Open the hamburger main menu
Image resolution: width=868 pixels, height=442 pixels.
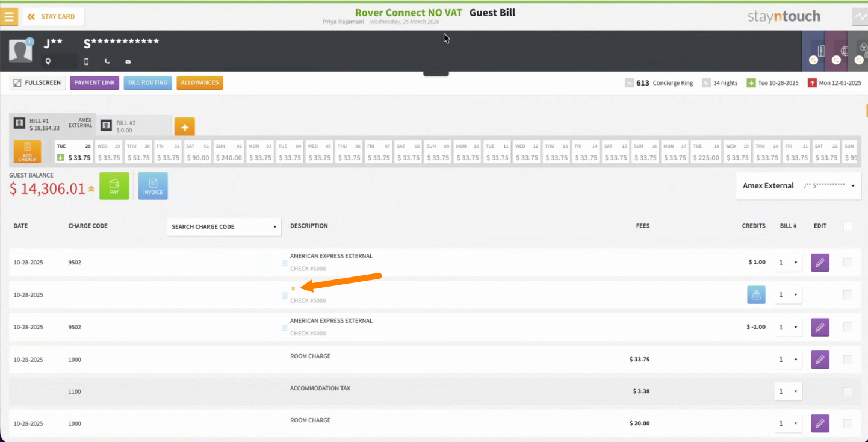tap(9, 16)
